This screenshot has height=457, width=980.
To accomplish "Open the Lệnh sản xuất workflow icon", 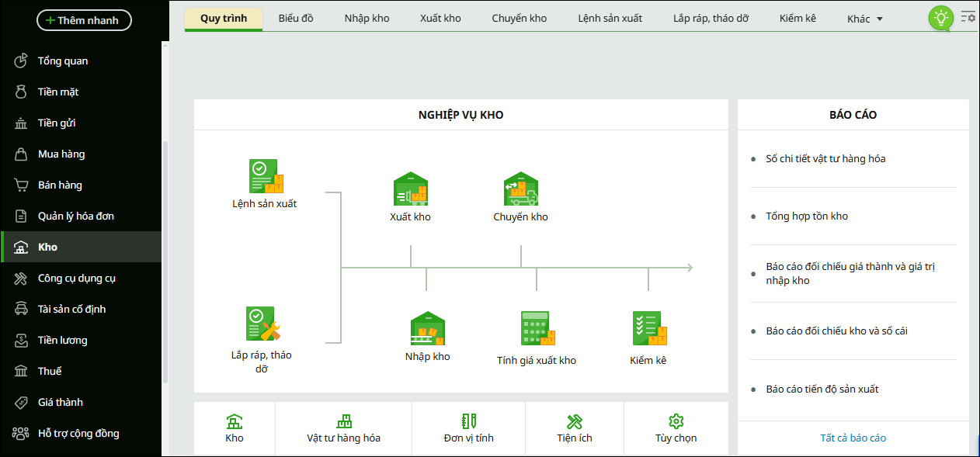I will pos(266,177).
